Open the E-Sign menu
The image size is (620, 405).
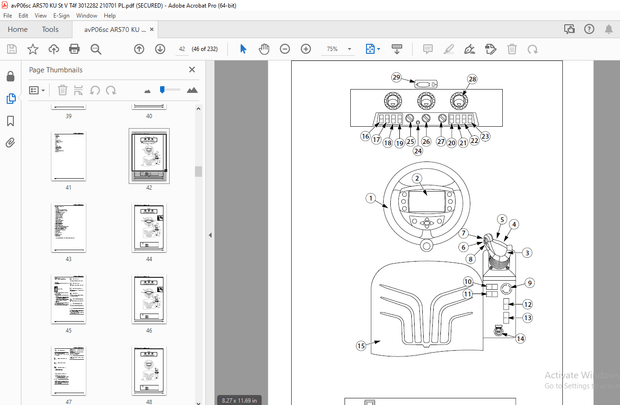point(61,15)
